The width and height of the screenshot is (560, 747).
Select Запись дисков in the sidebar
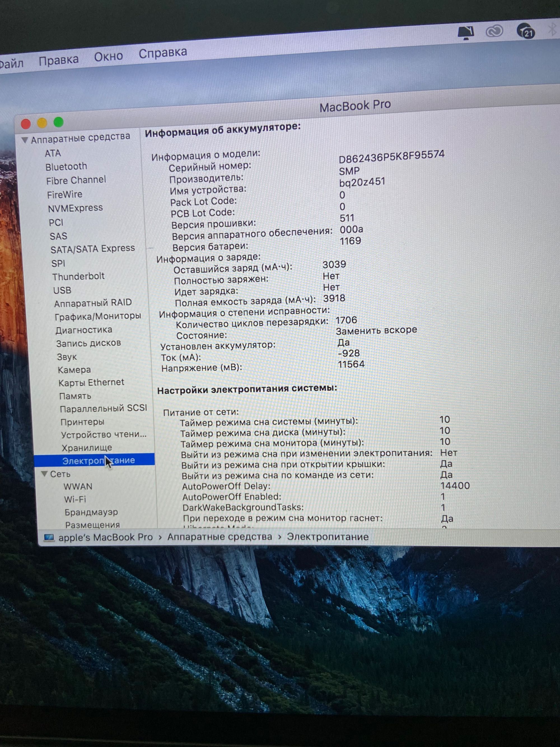88,343
